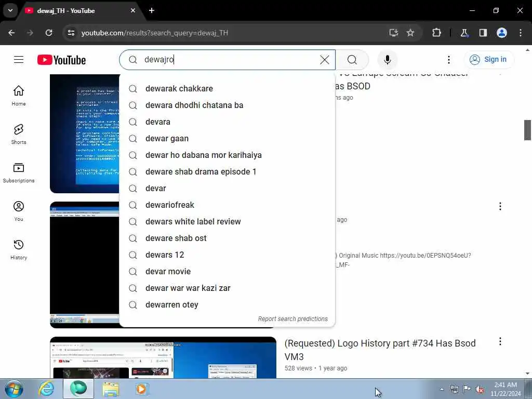Open Chrome three-dot menu
The height and width of the screenshot is (399, 532).
tap(521, 33)
